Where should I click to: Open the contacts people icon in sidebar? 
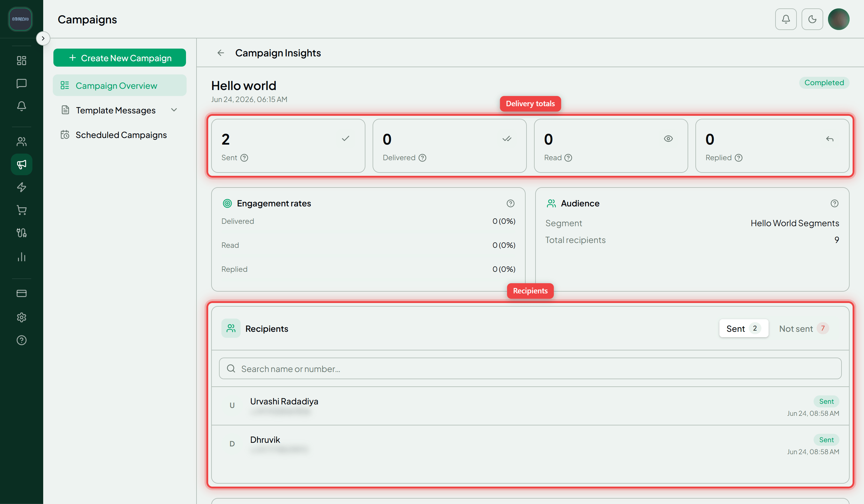(22, 142)
